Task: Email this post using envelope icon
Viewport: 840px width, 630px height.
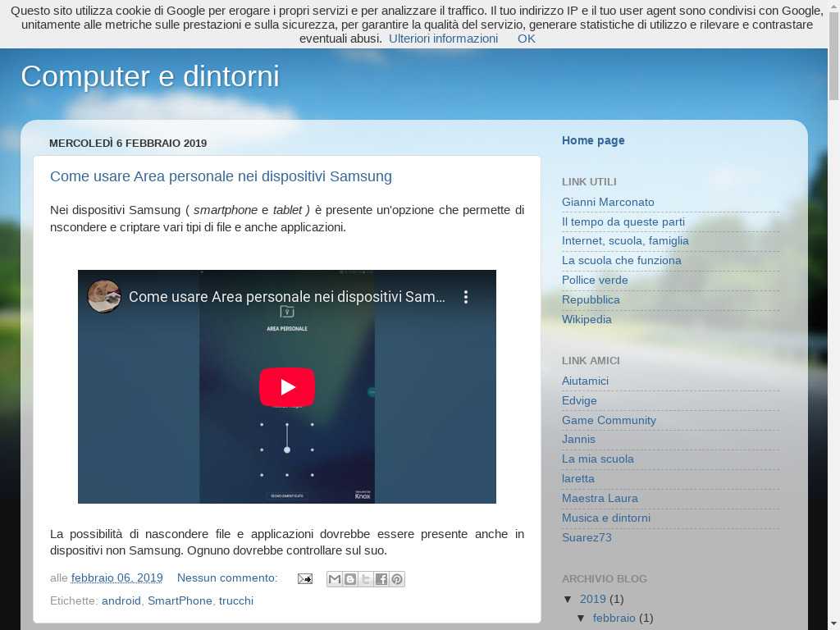Action: tap(305, 578)
